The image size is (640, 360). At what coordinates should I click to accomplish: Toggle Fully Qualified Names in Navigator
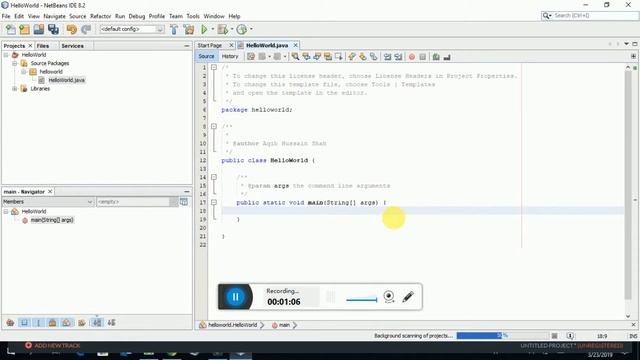point(82,322)
